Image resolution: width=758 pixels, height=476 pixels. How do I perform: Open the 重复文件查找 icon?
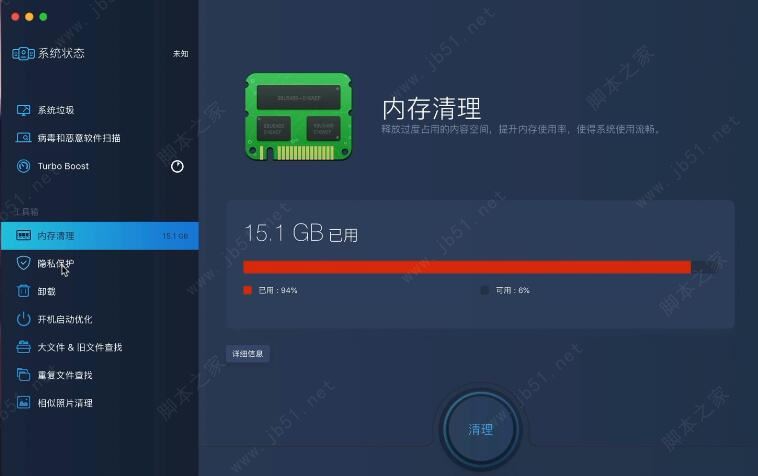tap(23, 375)
